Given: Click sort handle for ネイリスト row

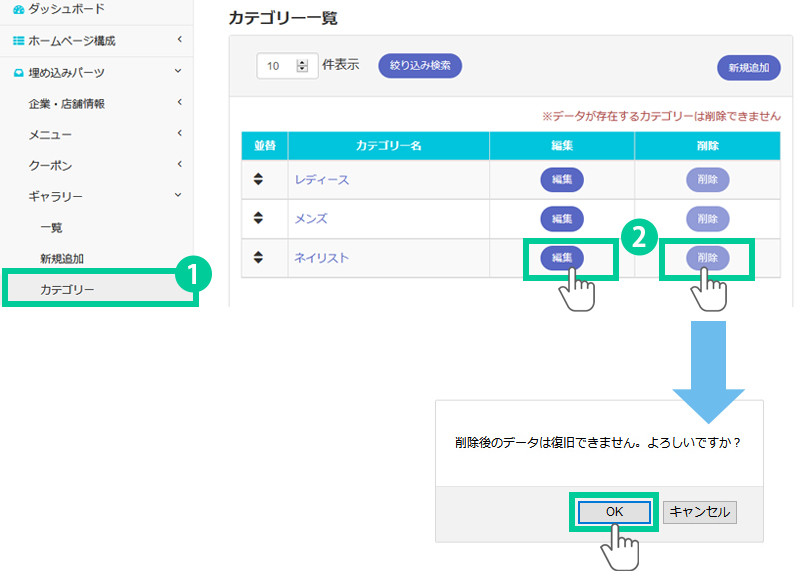Looking at the screenshot, I should 258,257.
